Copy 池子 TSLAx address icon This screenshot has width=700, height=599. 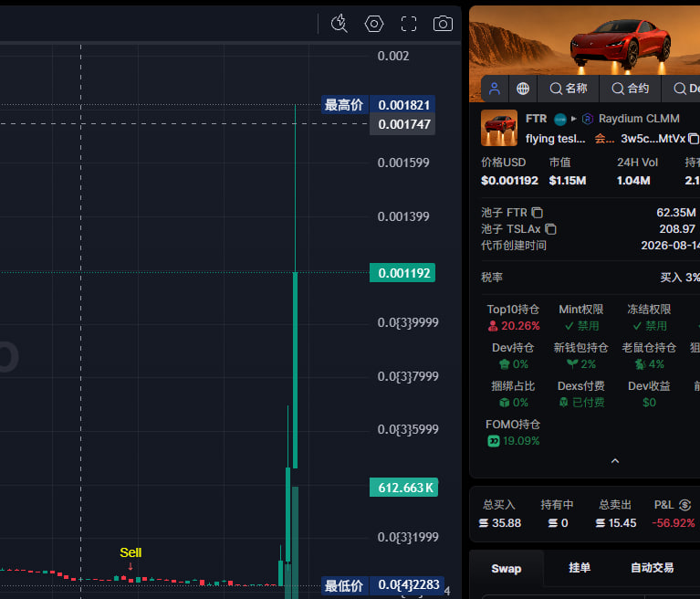[x=551, y=229]
